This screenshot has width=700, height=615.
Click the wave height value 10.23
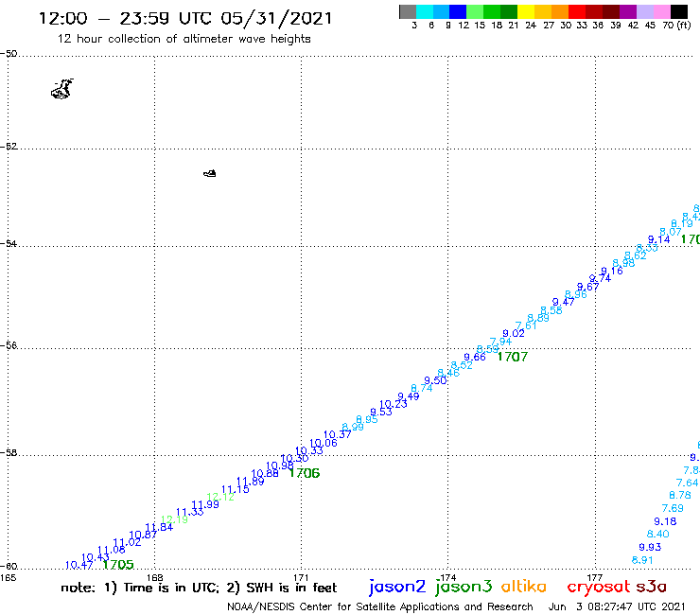tap(394, 404)
